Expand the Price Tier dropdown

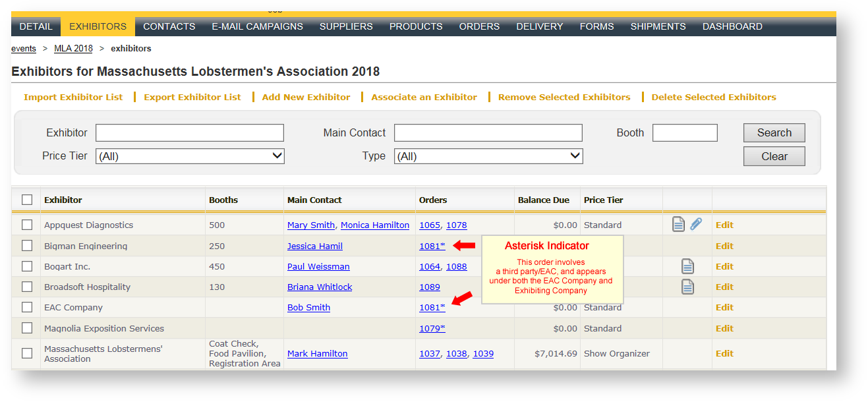pyautogui.click(x=190, y=156)
